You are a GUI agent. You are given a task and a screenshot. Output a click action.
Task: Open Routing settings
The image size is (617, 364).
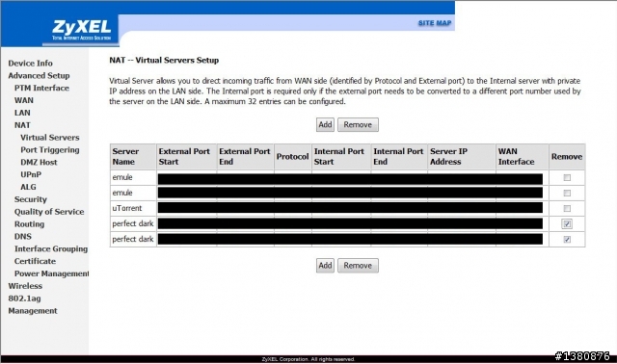point(30,224)
